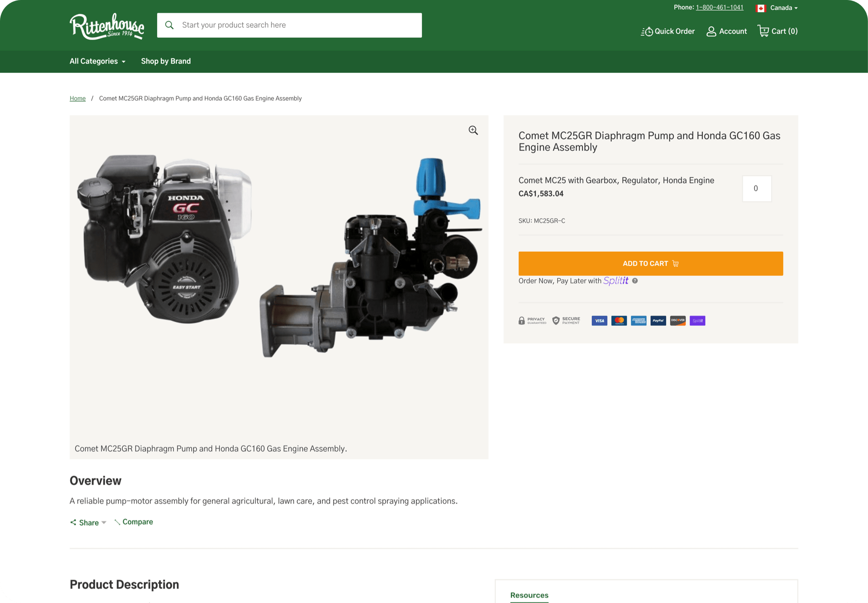Screen dimensions: 868x603
Task: Click the zoom-in icon on product image
Action: [473, 130]
